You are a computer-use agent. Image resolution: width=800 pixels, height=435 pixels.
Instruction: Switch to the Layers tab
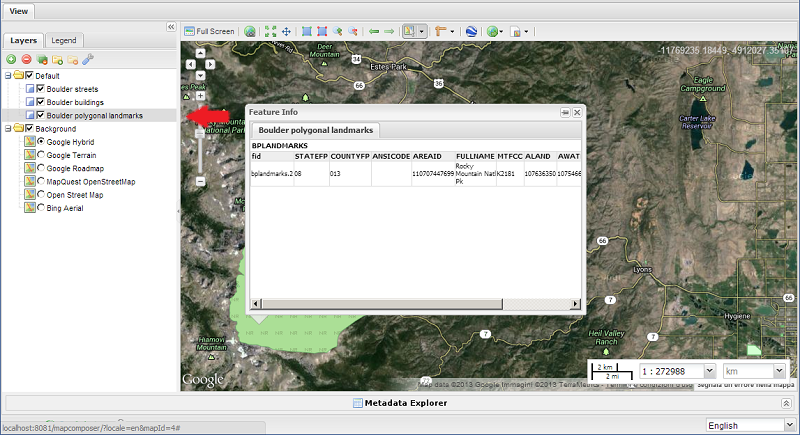(23, 40)
